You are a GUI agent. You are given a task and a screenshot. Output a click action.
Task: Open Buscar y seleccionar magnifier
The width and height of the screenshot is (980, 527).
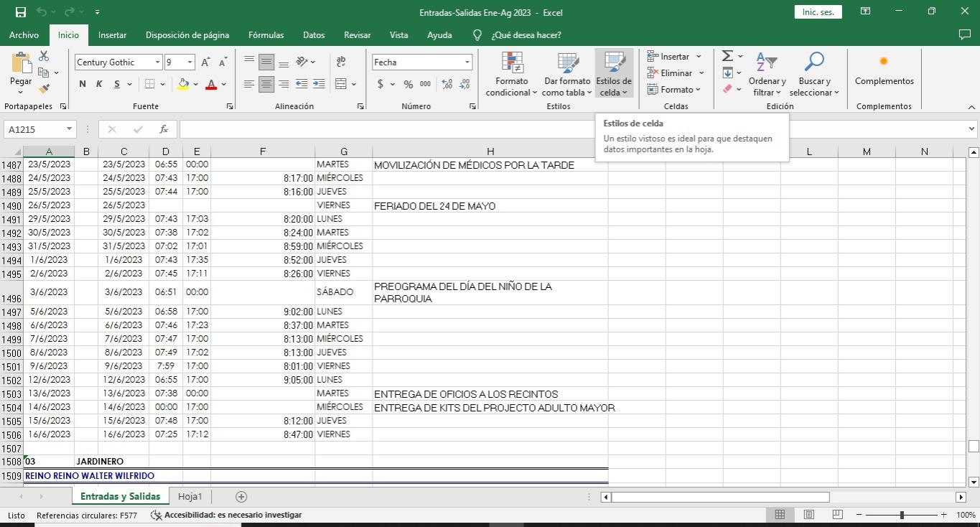pos(814,74)
